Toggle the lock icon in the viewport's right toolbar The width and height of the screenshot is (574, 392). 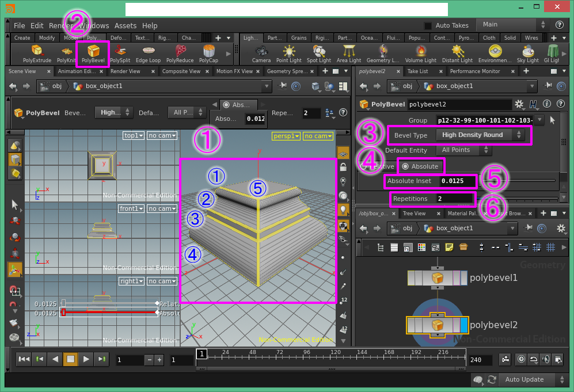coord(343,168)
